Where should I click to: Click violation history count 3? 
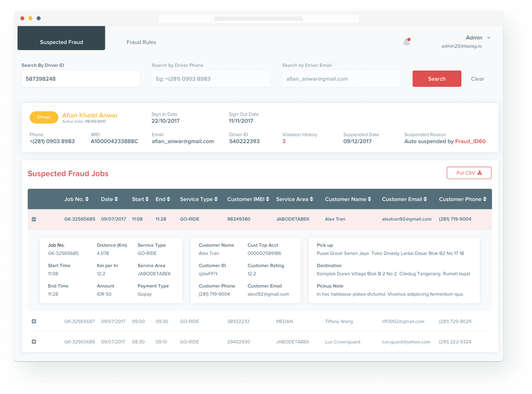(x=284, y=142)
